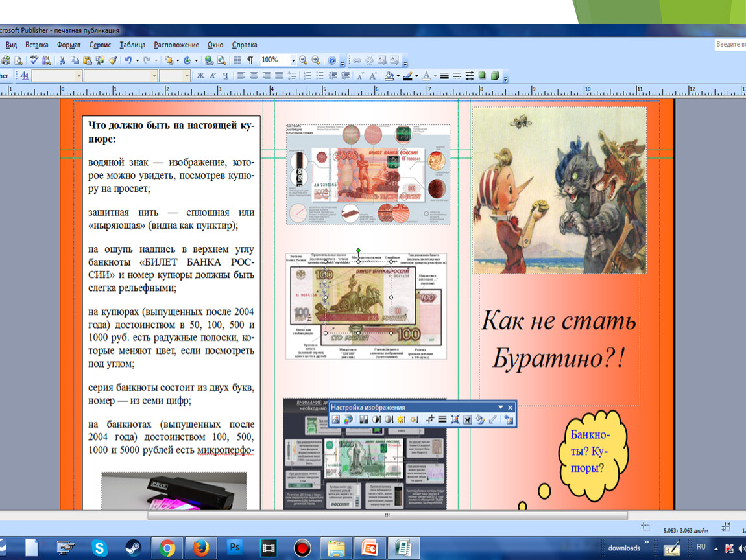Run the ABC spelling check

coord(34,60)
